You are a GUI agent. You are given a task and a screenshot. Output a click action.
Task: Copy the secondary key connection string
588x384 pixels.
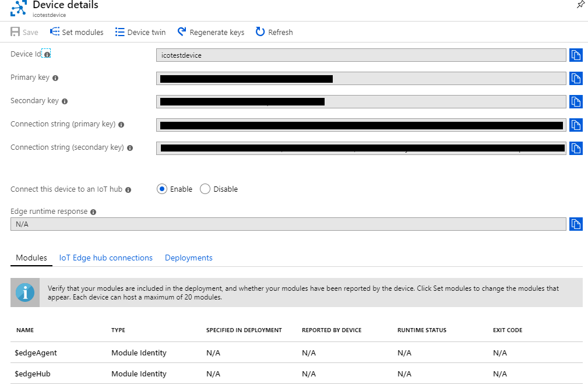coord(576,148)
